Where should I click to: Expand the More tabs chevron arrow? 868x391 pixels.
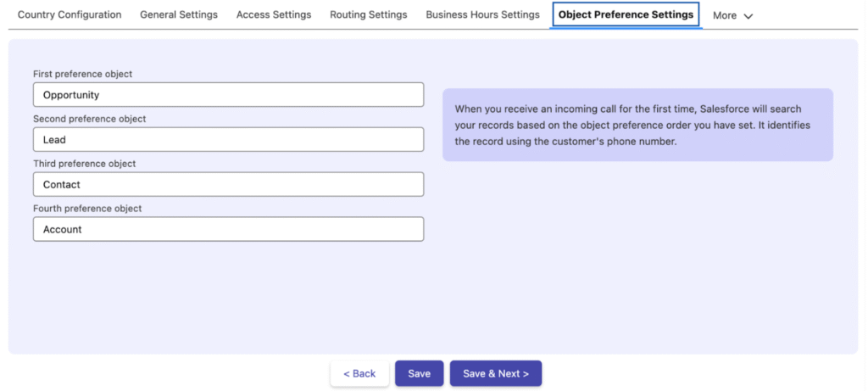pyautogui.click(x=748, y=16)
